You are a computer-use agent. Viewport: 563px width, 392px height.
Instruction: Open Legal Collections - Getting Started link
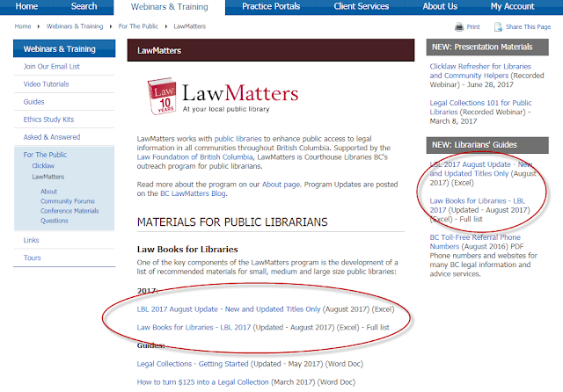tap(193, 364)
